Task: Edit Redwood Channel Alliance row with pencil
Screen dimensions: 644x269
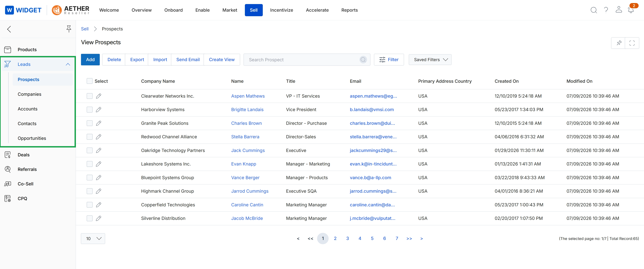Action: coord(99,137)
